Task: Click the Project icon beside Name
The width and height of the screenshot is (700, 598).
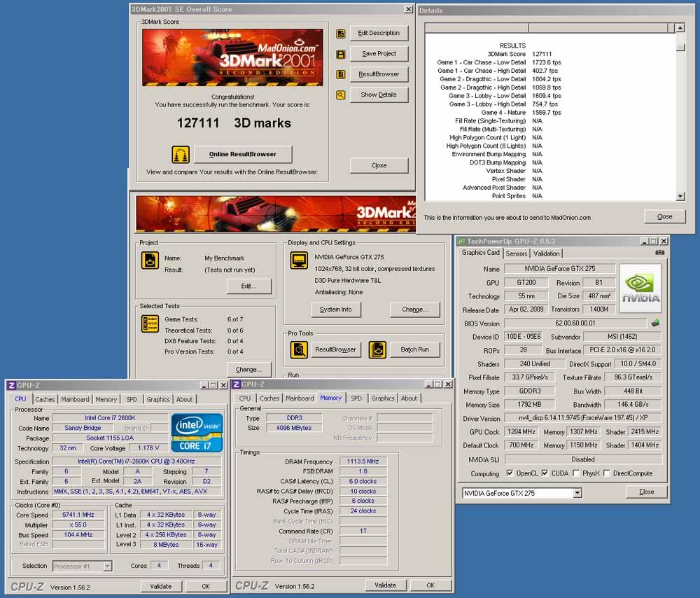Action: [150, 260]
